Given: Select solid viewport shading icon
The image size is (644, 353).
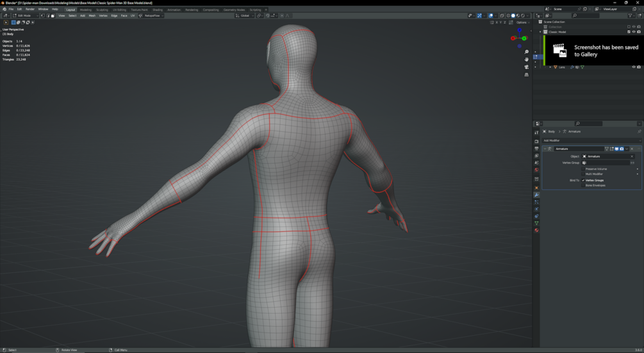Looking at the screenshot, I should pyautogui.click(x=513, y=15).
